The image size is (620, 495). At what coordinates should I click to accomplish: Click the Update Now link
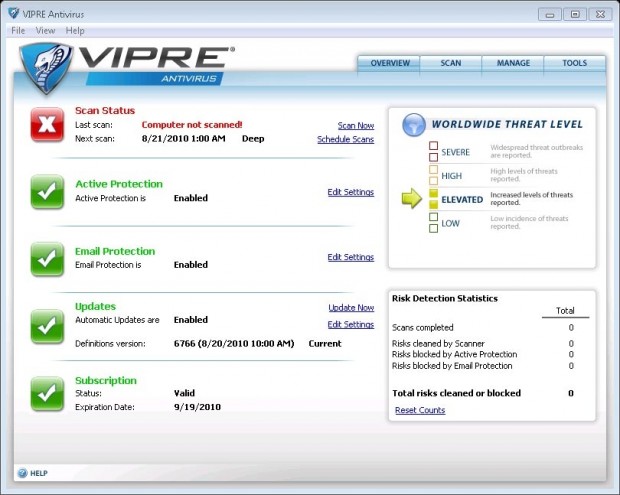point(351,308)
